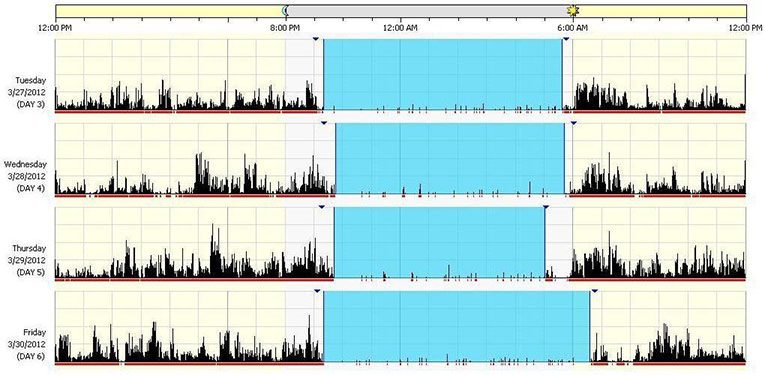The height and width of the screenshot is (375, 765).
Task: Click the blue sleep interval on Friday
Action: pyautogui.click(x=457, y=326)
